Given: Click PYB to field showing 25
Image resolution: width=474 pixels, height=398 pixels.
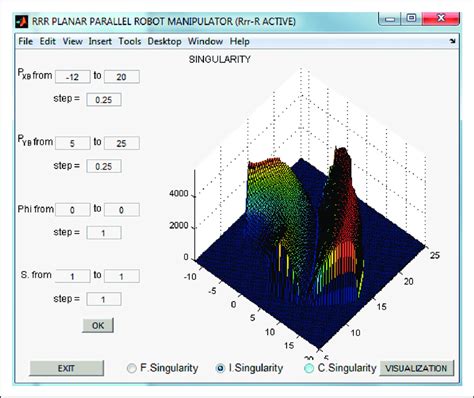Looking at the screenshot, I should coord(121,143).
